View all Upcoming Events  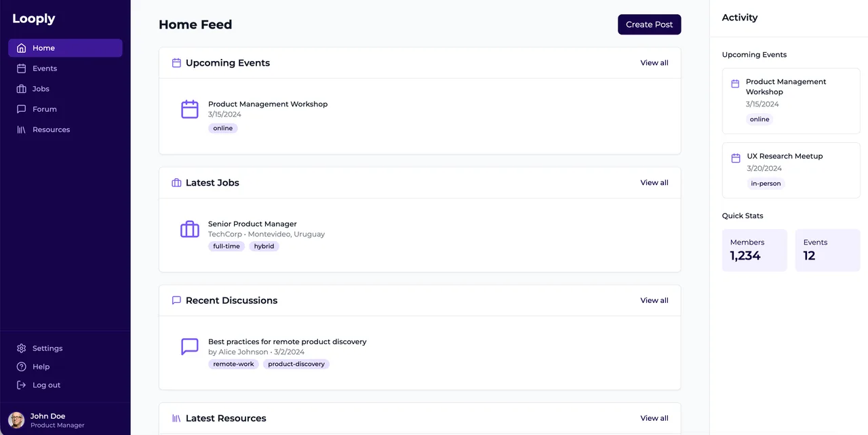[654, 63]
